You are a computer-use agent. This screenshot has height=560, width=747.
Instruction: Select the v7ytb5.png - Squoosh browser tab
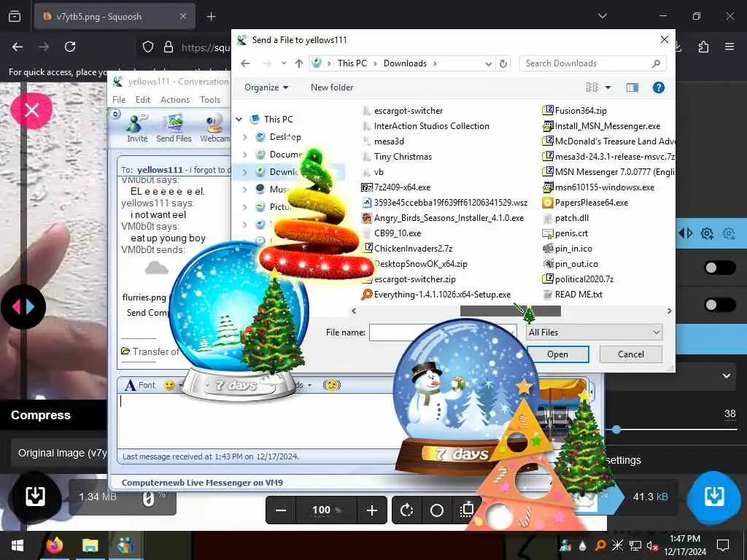[x=115, y=17]
